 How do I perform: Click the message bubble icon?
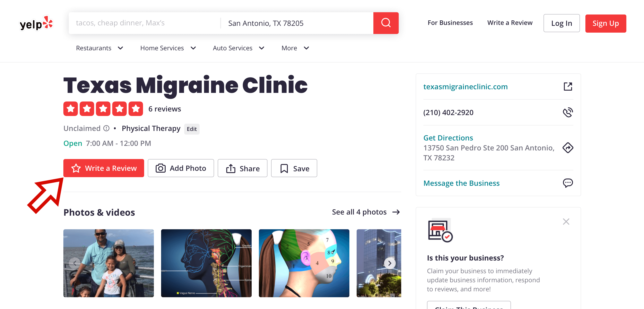pyautogui.click(x=568, y=183)
